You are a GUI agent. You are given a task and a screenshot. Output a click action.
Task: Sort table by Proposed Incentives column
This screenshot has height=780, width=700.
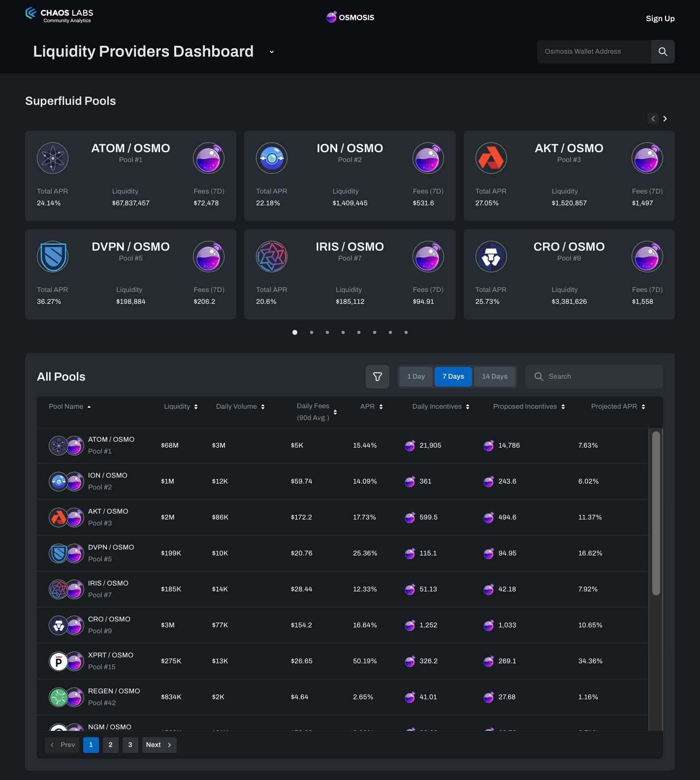529,407
